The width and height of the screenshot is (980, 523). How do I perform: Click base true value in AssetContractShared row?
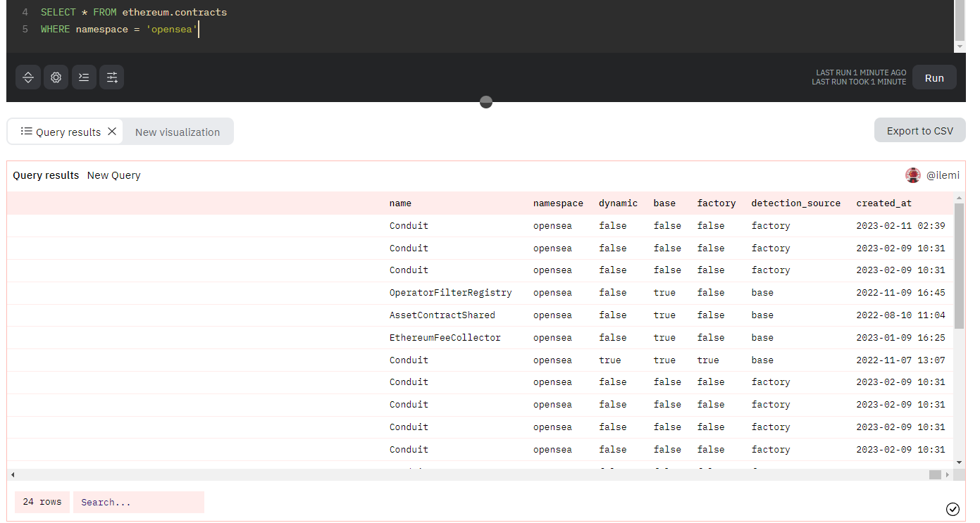click(x=664, y=315)
